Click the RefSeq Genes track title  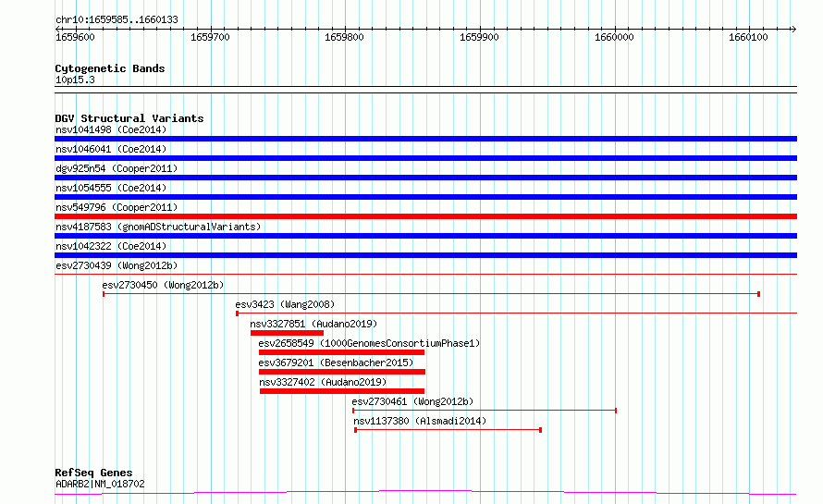(x=93, y=473)
